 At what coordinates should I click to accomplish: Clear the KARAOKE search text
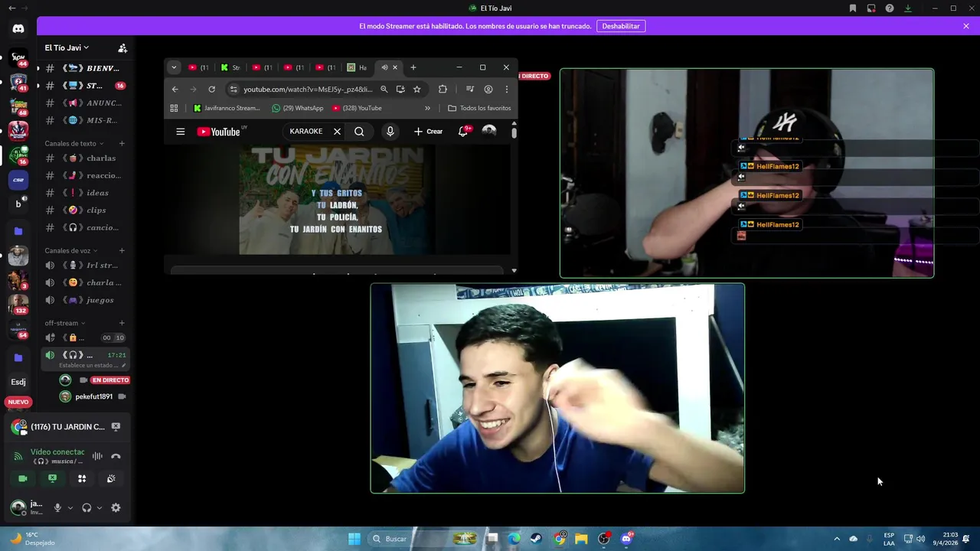coord(337,132)
